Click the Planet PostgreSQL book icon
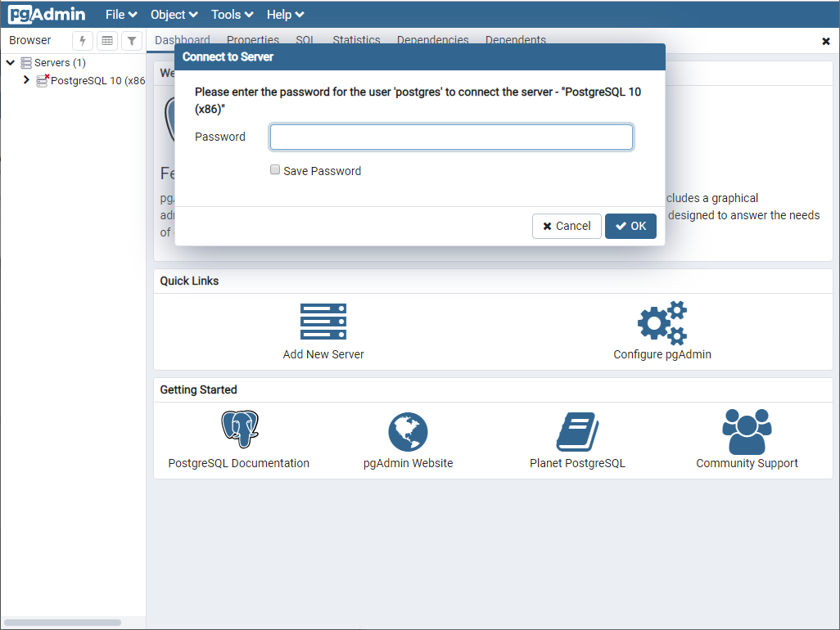The height and width of the screenshot is (630, 840). [x=577, y=431]
